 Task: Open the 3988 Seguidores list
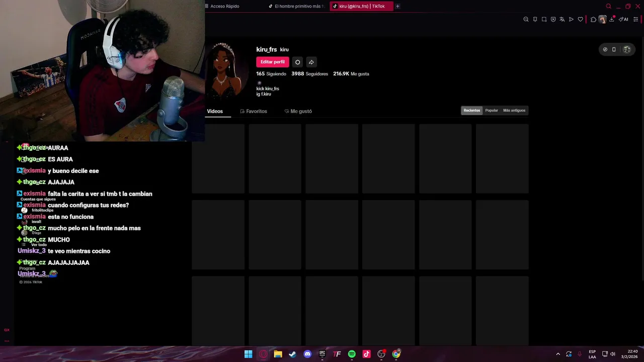tap(309, 74)
